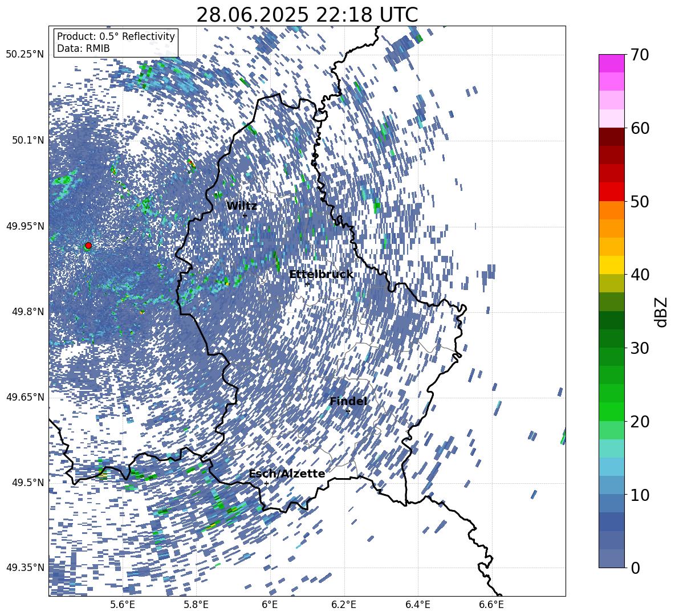
Task: Click the title '28.06.2025 22:18 UTC'
Action: coord(307,15)
